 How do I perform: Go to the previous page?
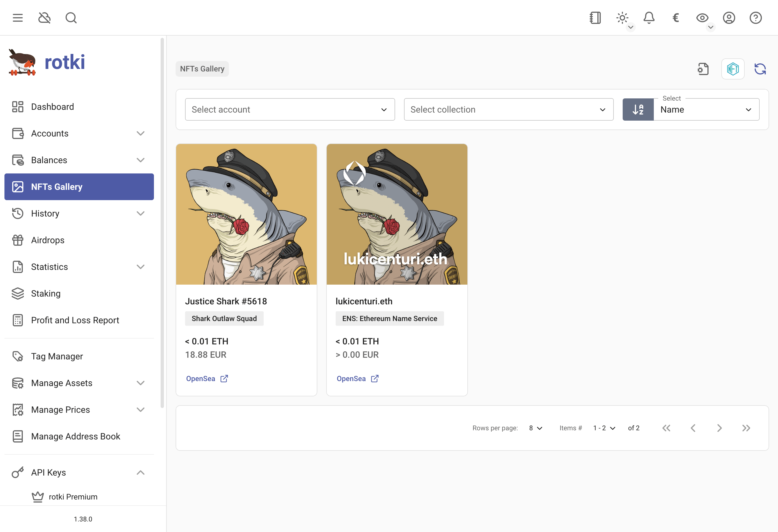[x=693, y=428]
